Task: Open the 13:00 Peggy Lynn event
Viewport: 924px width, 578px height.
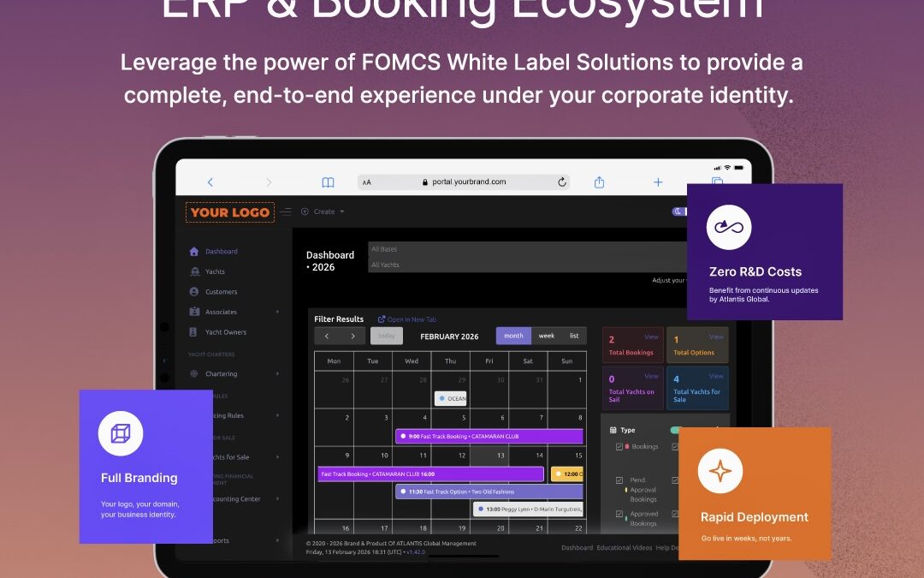Action: pos(529,509)
